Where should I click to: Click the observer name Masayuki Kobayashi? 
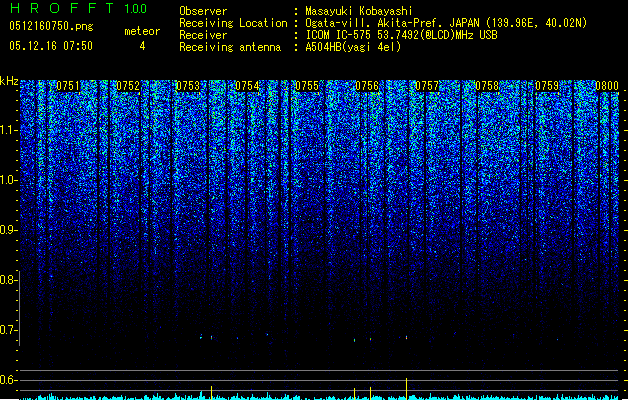tap(359, 11)
